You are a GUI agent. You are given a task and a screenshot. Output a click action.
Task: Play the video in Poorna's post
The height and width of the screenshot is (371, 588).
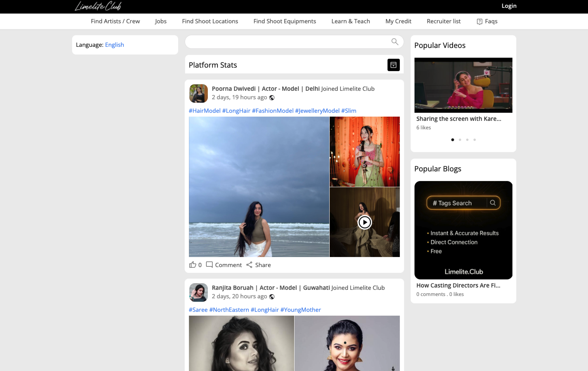point(365,222)
